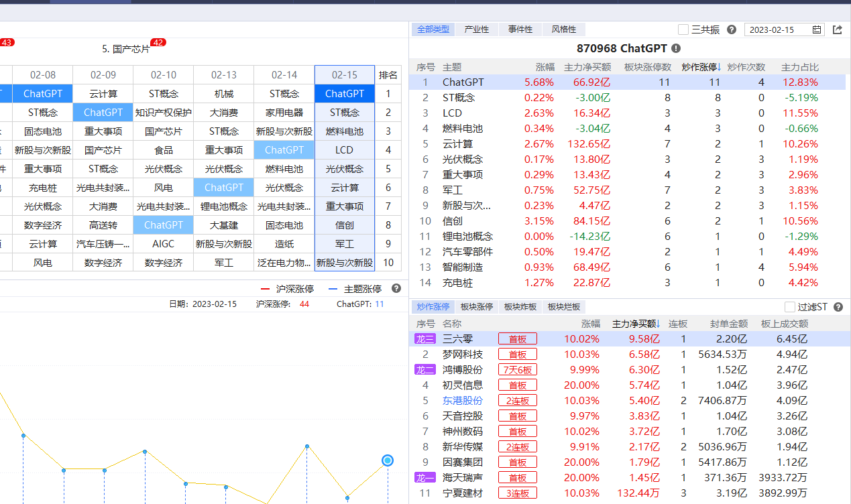
Task: Click info icon beside 870968 ChatGPT title
Action: 676,48
